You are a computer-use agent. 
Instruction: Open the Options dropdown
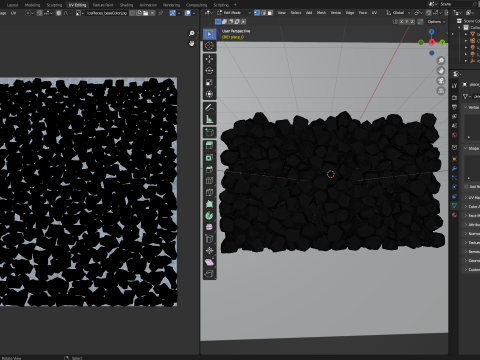tap(436, 22)
